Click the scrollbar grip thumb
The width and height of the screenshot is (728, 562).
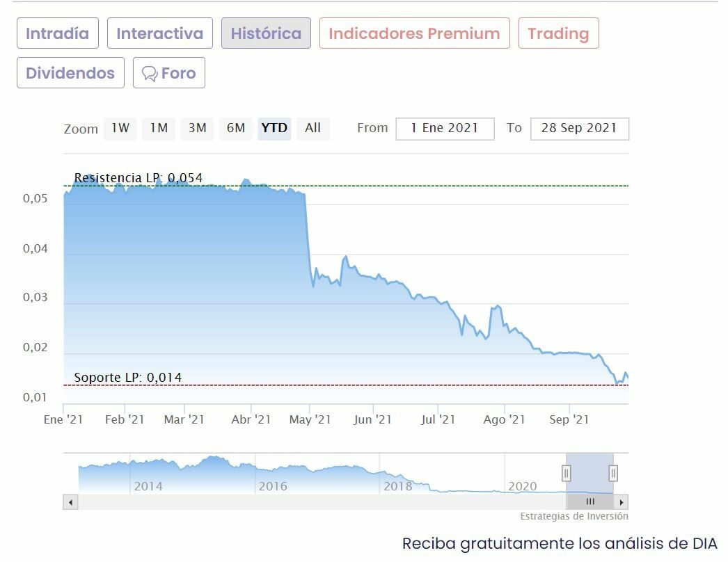click(590, 501)
